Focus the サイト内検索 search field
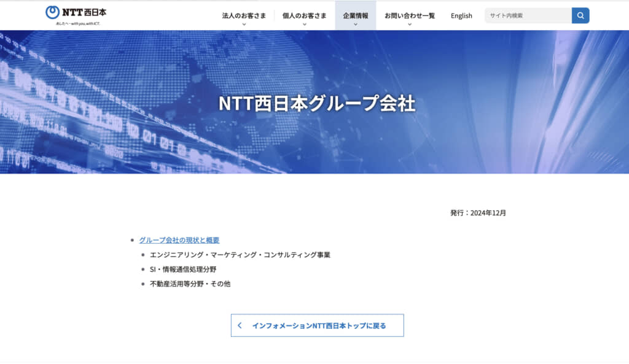This screenshot has width=629, height=364. coord(528,15)
